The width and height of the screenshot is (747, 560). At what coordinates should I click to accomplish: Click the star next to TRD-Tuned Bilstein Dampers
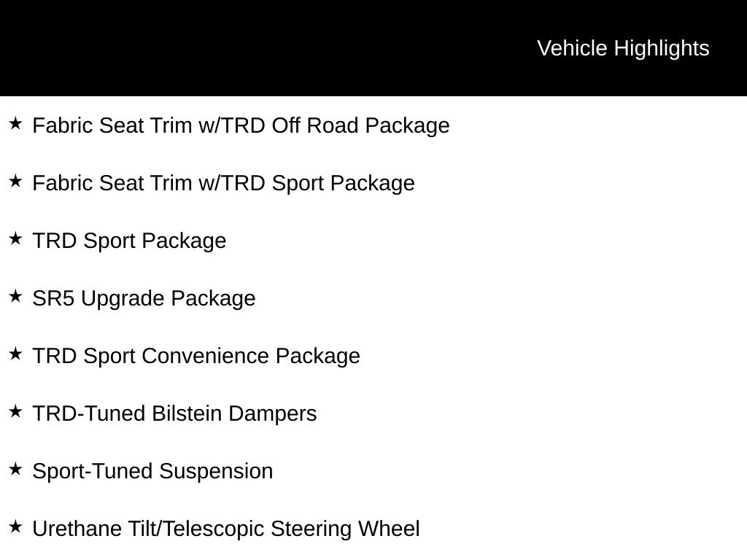[x=15, y=412]
